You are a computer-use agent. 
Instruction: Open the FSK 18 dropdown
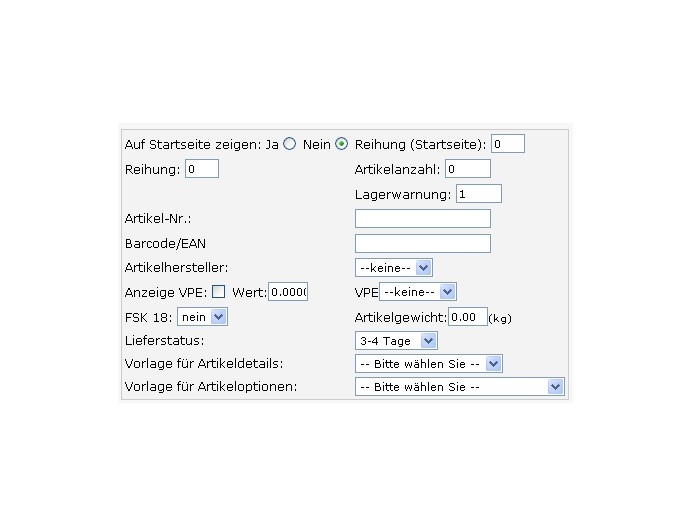pyautogui.click(x=202, y=317)
